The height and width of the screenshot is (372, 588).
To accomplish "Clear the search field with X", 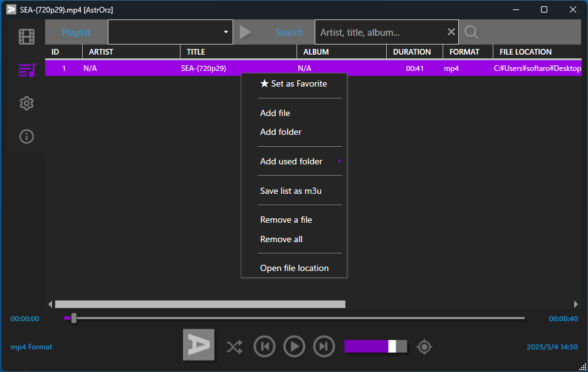I will [x=451, y=32].
